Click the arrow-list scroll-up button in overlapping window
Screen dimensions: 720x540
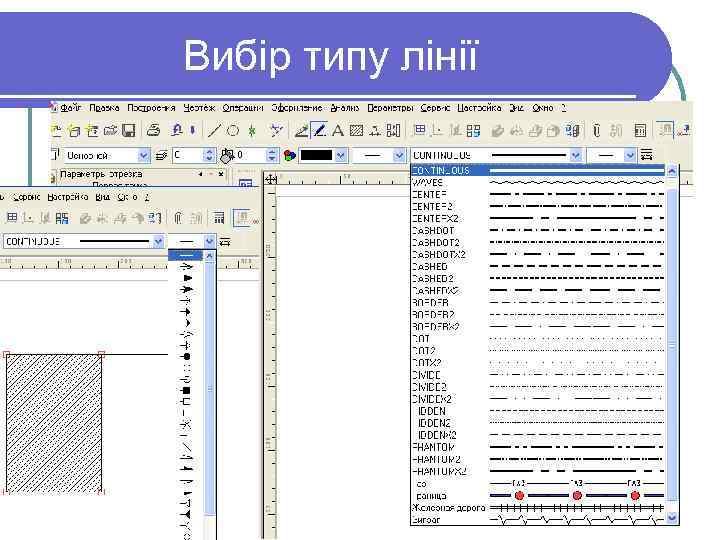click(209, 255)
